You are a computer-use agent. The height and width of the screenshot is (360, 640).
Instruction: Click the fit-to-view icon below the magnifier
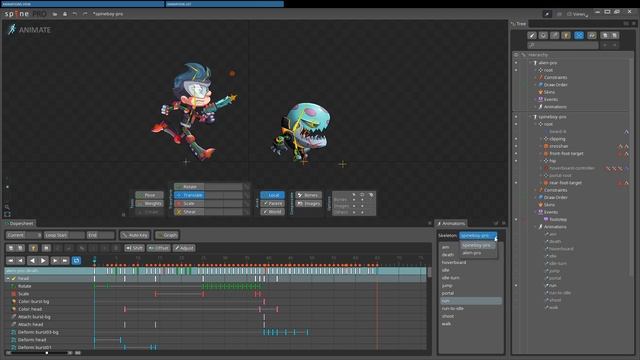pos(7,214)
